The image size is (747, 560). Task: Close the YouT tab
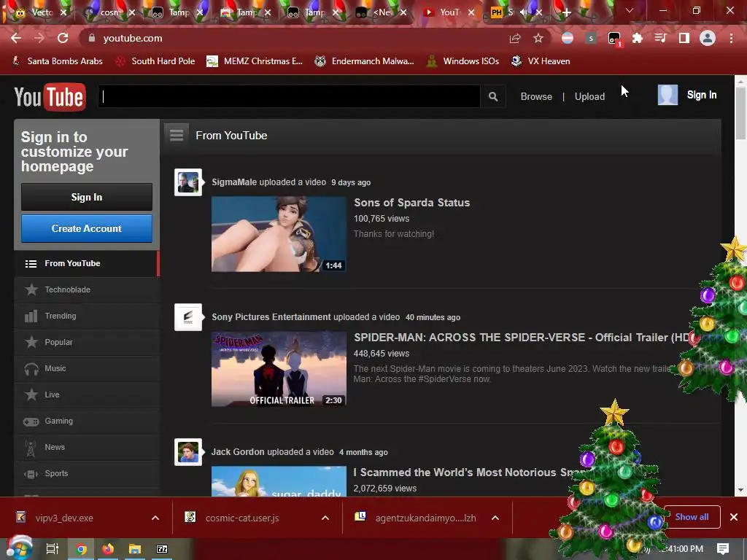pyautogui.click(x=471, y=12)
